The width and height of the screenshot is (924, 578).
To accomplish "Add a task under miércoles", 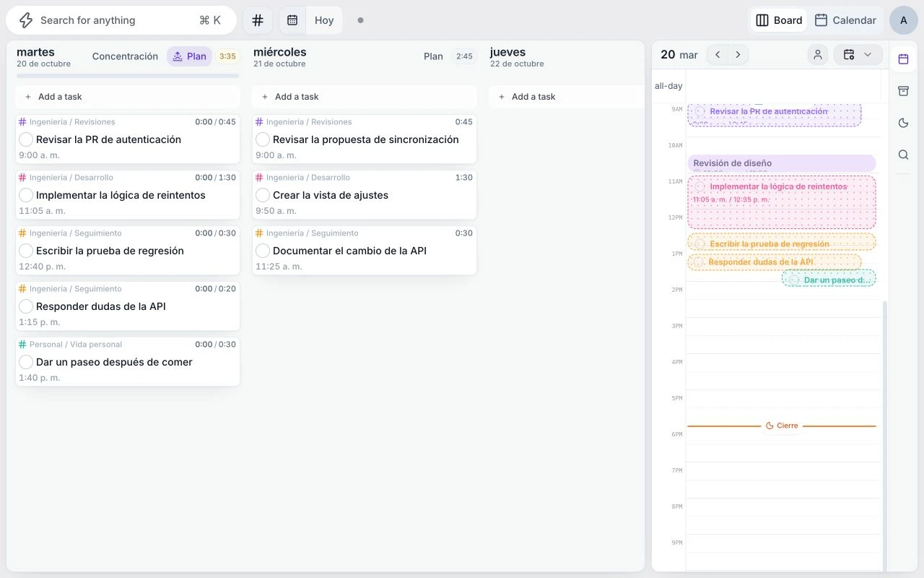I will (365, 97).
